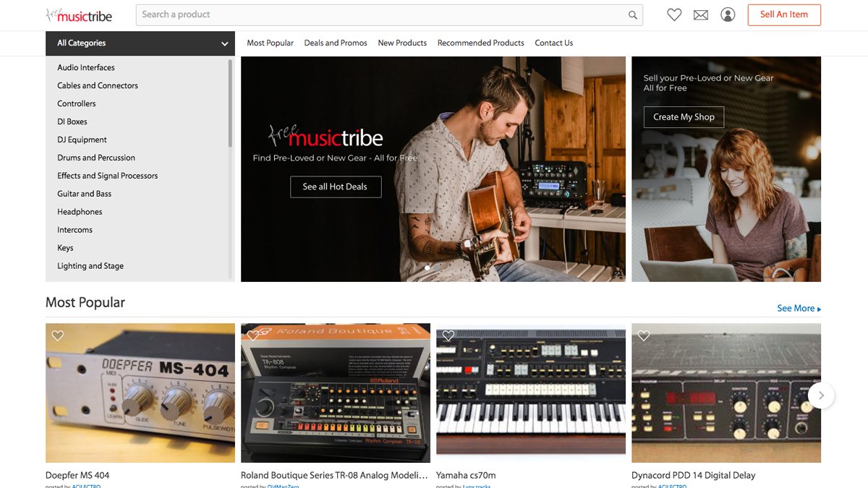Screen dimensions: 868x488
Task: Favorite the Yamaha cs70m with its heart
Action: (x=448, y=335)
